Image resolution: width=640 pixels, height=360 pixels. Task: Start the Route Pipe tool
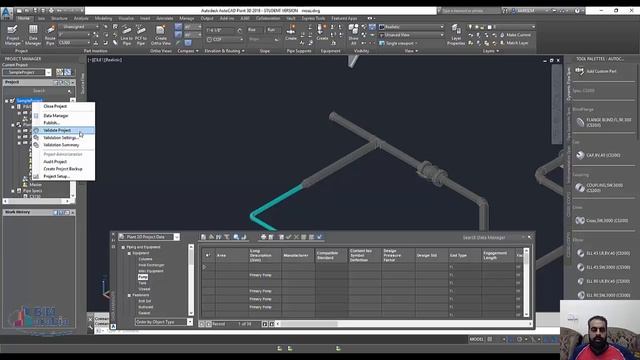[x=50, y=34]
